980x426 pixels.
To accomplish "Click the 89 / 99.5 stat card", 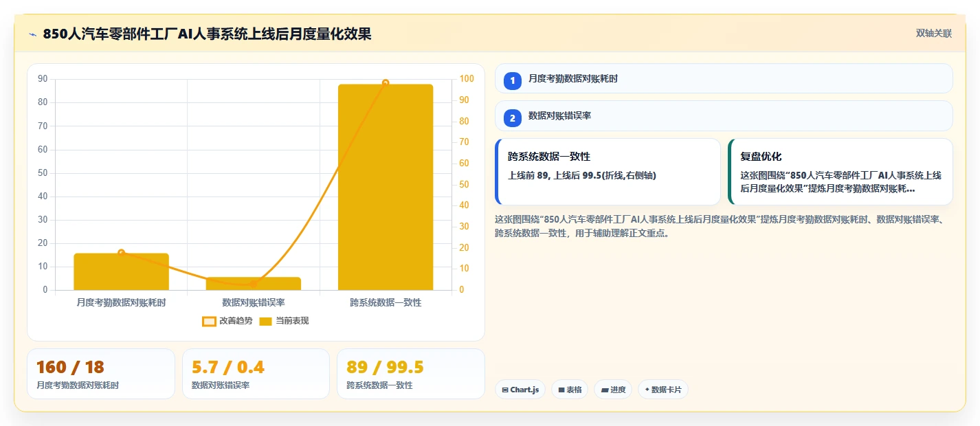I will coord(411,374).
